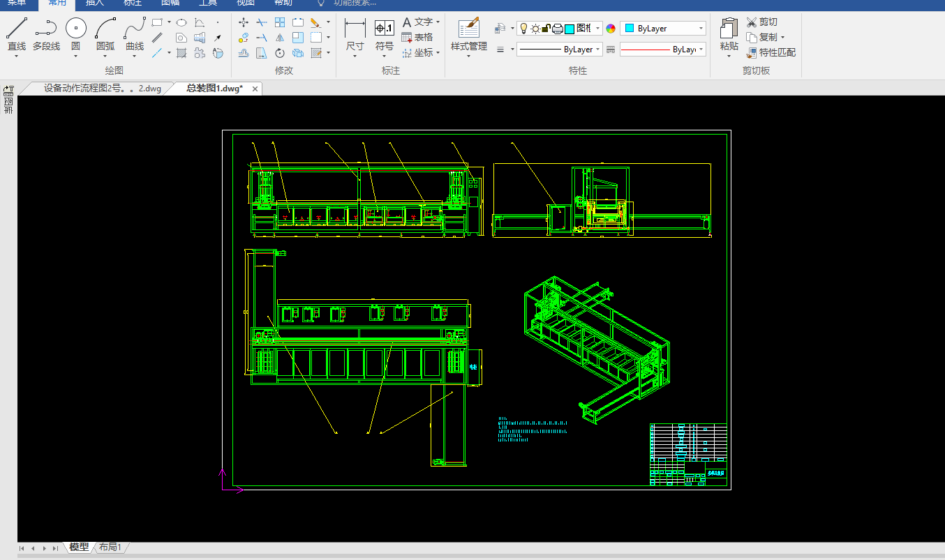The width and height of the screenshot is (945, 560).
Task: Switch to the 设备动作流程图2号 drawing tab
Action: pyautogui.click(x=102, y=89)
